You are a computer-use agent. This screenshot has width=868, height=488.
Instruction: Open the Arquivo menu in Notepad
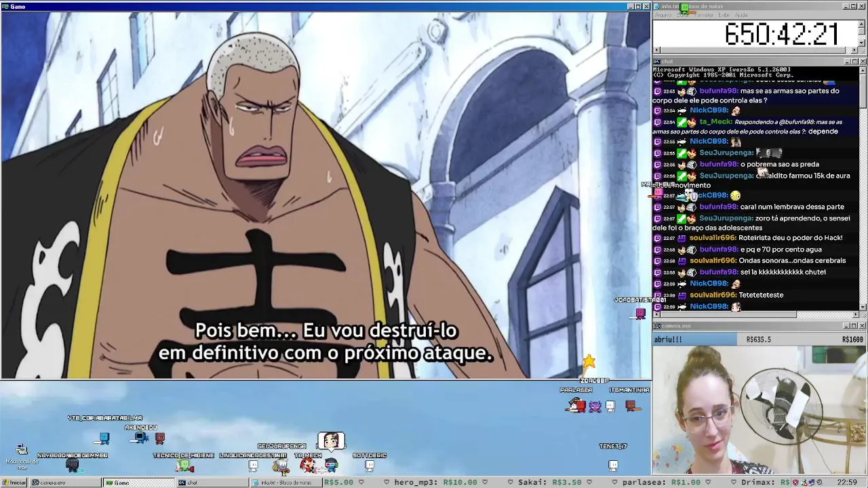click(663, 15)
